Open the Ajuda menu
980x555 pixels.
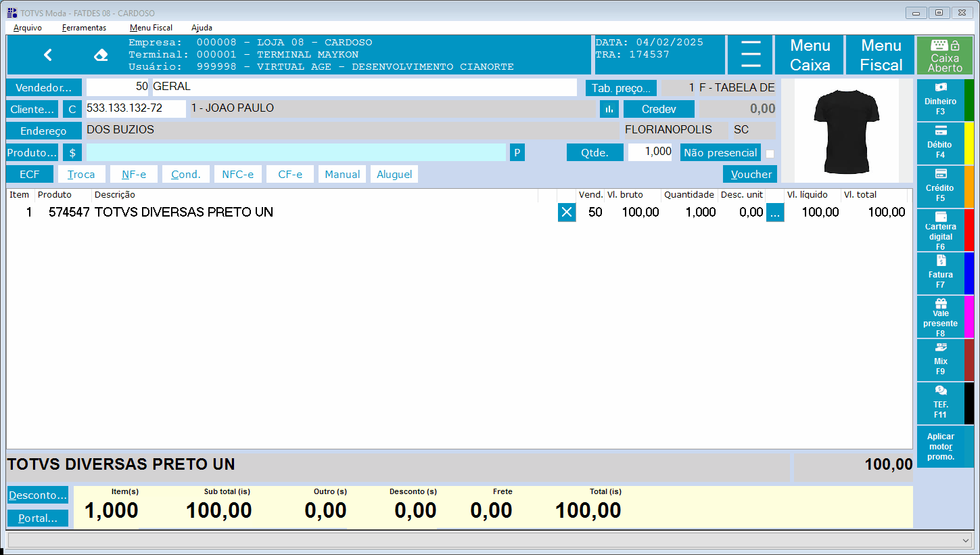(202, 28)
